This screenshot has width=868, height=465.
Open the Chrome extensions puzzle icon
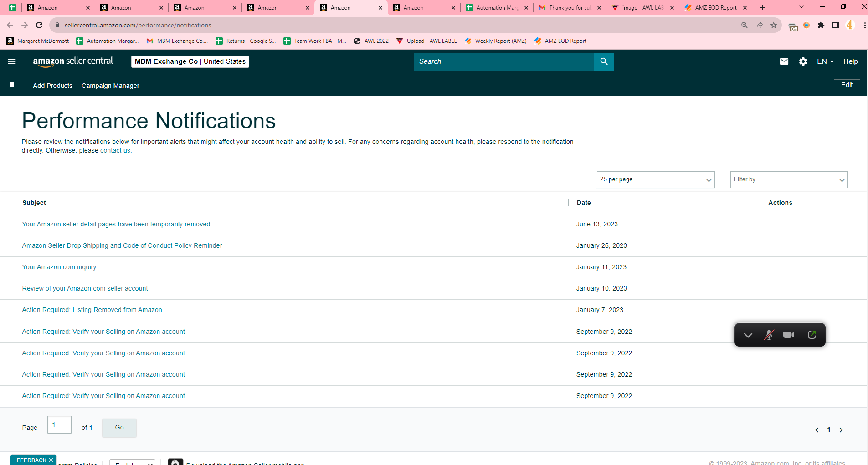pos(821,25)
